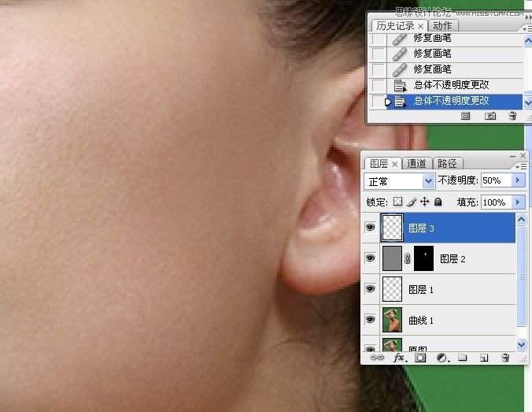Select the 曲线 1 layer name
Screen dimensions: 532x412
(421, 321)
